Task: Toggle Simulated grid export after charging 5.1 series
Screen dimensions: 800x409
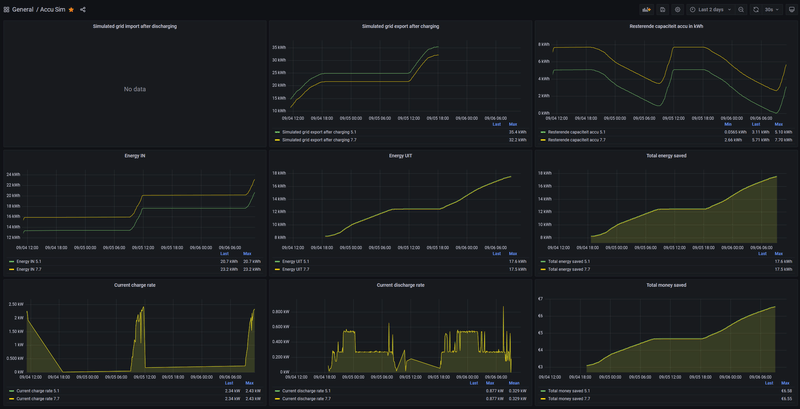Action: tap(317, 132)
